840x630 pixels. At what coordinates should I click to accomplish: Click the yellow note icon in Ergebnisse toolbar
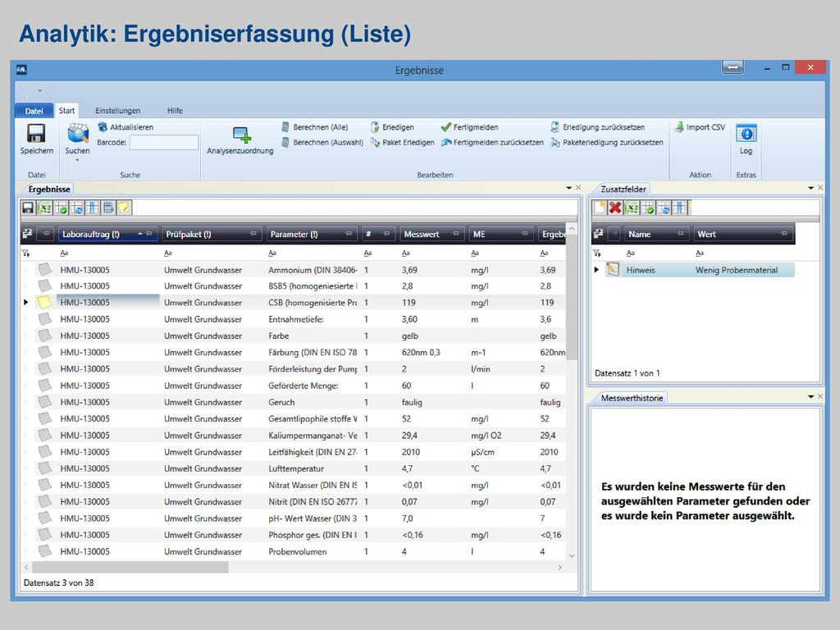click(x=125, y=208)
